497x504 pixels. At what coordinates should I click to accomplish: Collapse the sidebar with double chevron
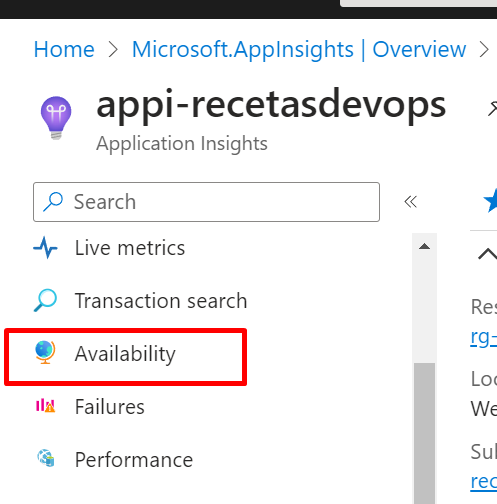click(410, 202)
